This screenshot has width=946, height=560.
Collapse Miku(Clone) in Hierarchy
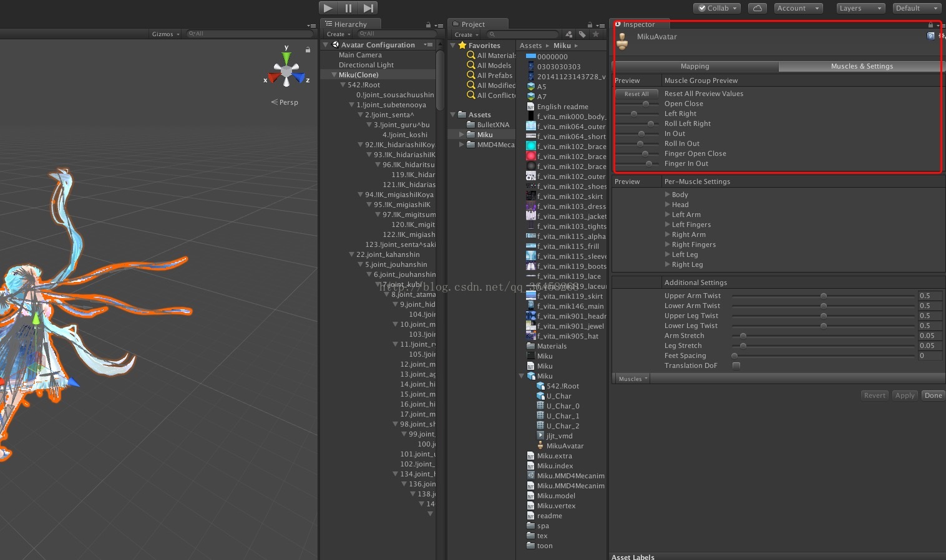point(334,75)
